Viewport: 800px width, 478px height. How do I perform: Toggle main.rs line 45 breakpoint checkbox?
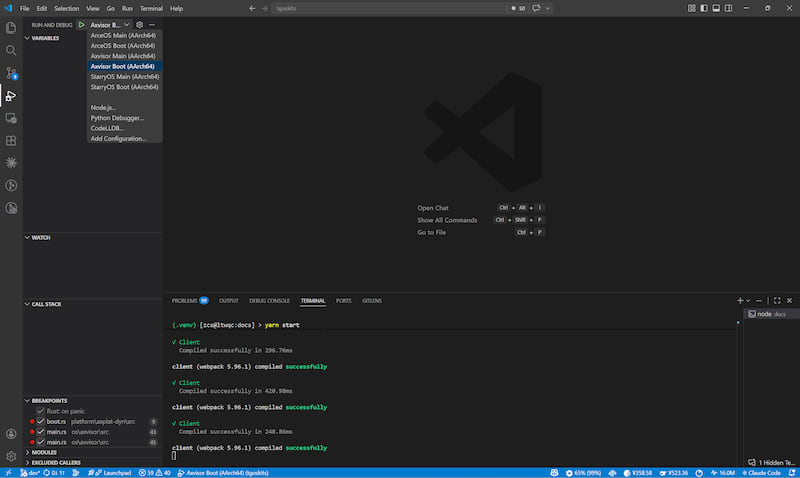(40, 442)
